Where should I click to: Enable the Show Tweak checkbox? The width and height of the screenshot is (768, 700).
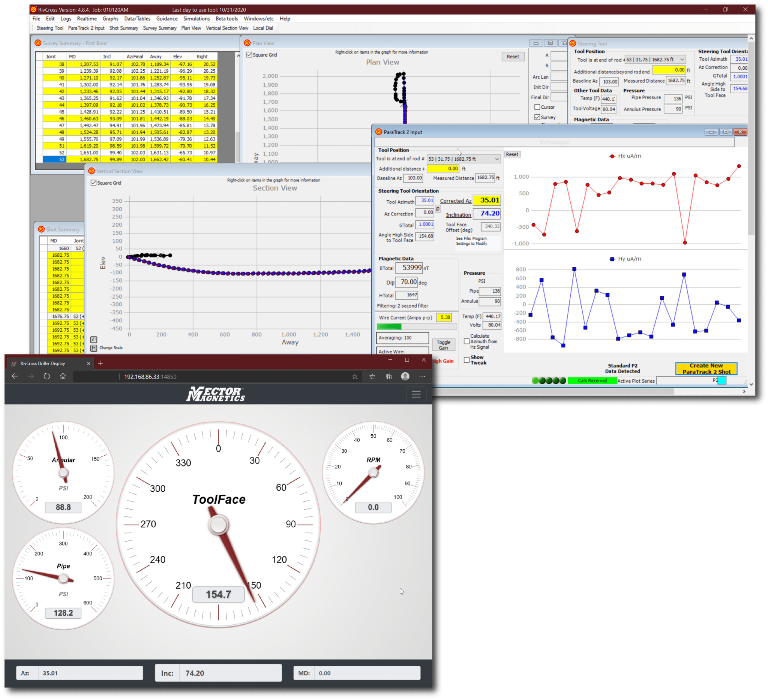tap(466, 360)
